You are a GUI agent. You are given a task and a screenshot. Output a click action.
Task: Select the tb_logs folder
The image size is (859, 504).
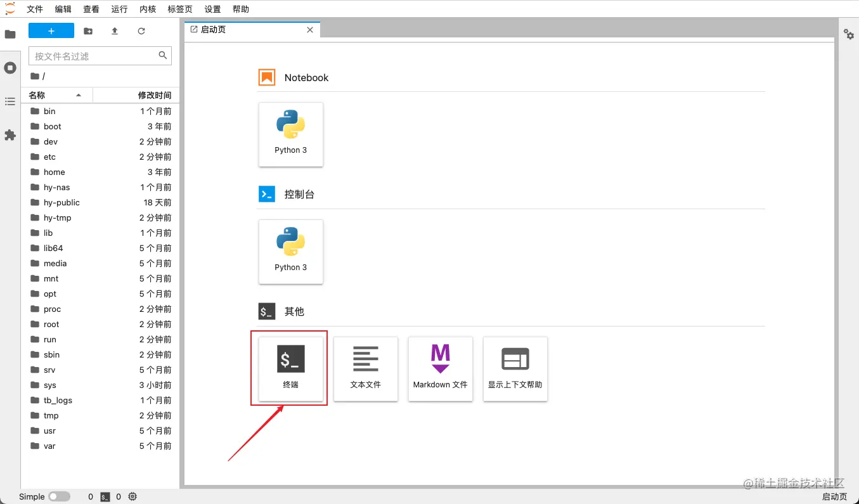point(100,400)
